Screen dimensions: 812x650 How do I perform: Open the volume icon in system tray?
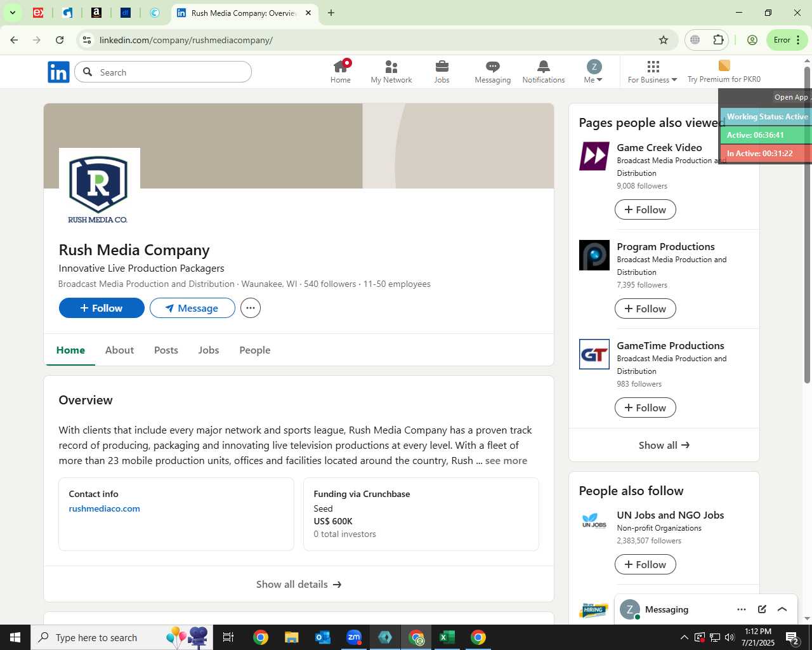[x=730, y=637]
